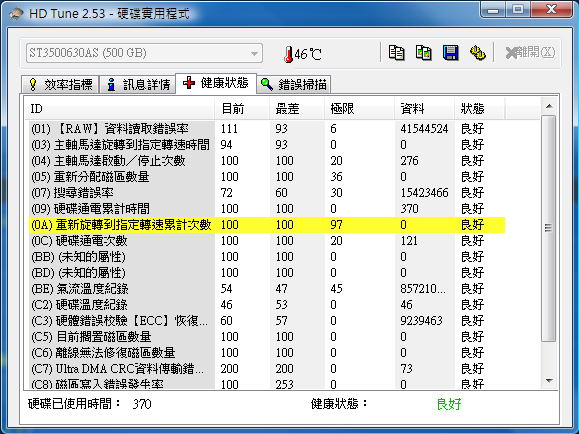Viewport: 579px width, 434px height.
Task: Click the scrollbar down arrow
Action: coord(549,381)
